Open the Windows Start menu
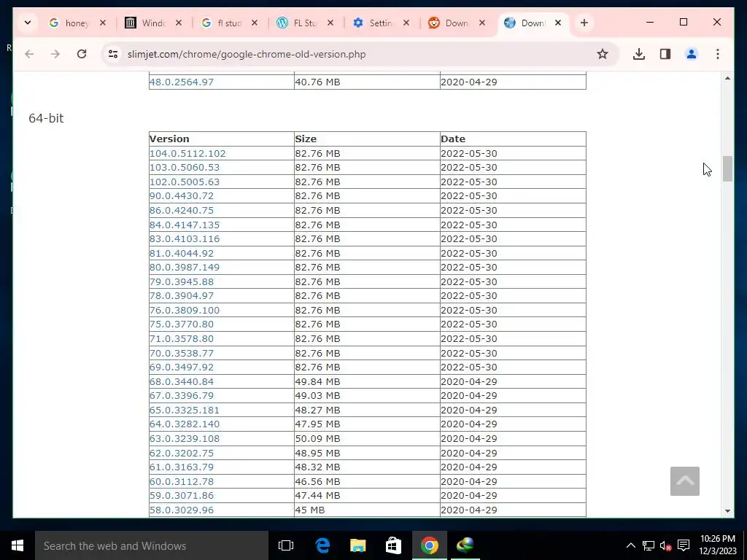The image size is (747, 560). pos(18,545)
